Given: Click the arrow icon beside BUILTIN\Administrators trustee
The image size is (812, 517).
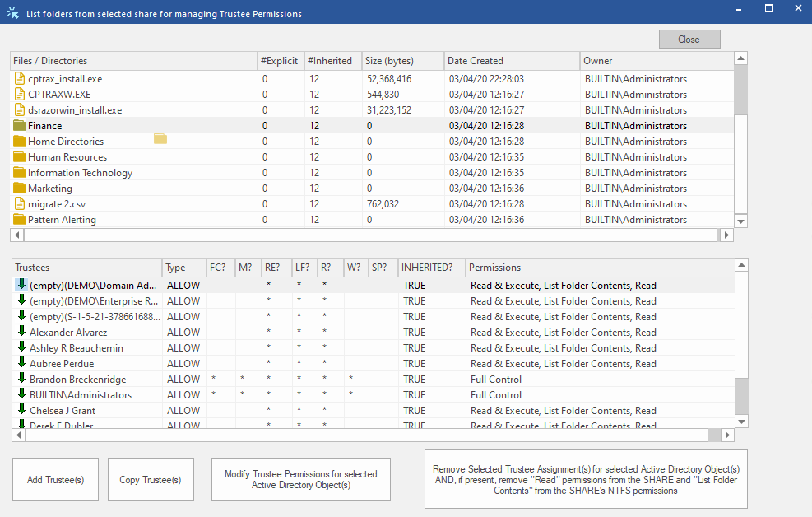Looking at the screenshot, I should click(19, 394).
